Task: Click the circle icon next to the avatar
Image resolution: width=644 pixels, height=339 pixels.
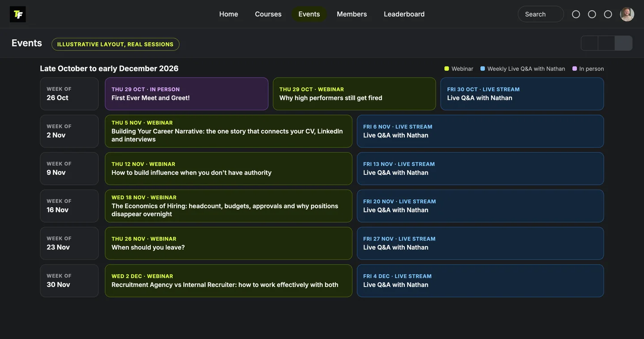Action: pyautogui.click(x=608, y=14)
